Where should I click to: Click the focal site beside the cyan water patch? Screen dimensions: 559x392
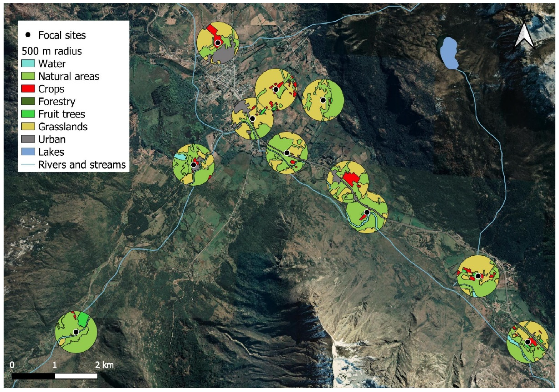pyautogui.click(x=193, y=165)
